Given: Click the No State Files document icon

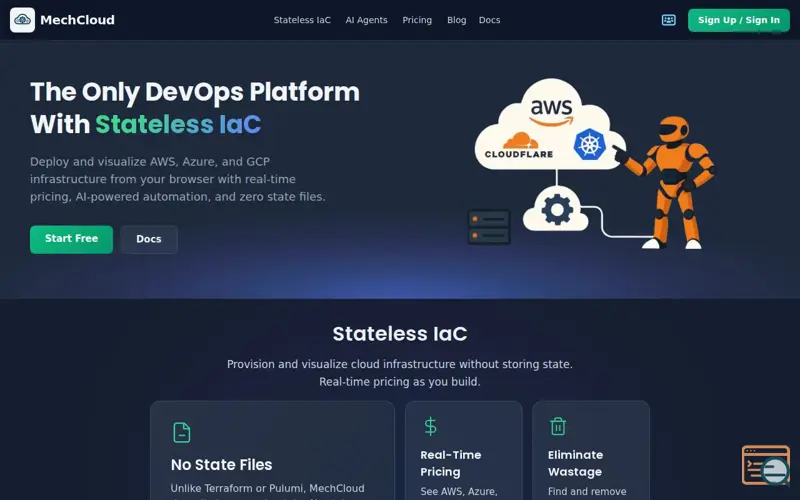Looking at the screenshot, I should point(182,432).
